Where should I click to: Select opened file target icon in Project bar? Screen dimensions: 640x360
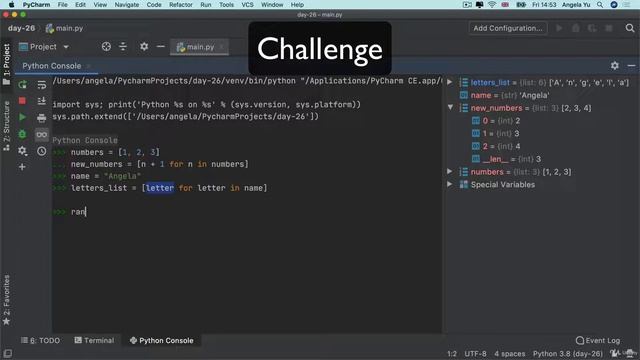pyautogui.click(x=106, y=47)
